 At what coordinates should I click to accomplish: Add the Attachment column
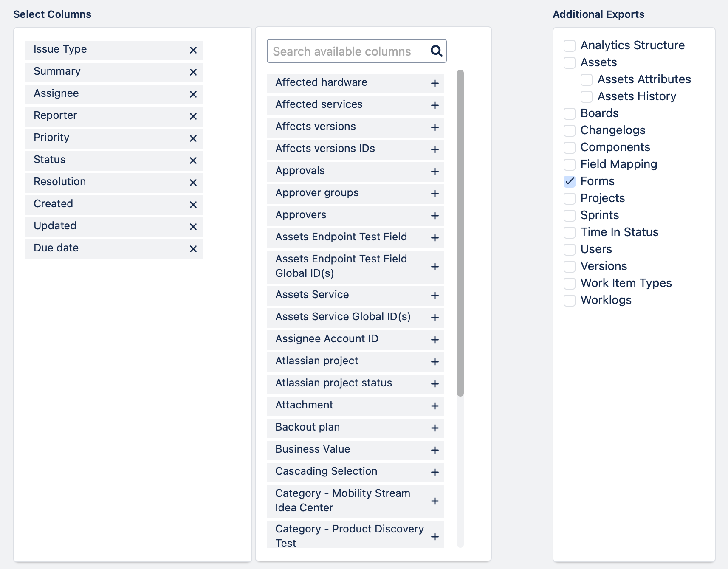coord(435,406)
